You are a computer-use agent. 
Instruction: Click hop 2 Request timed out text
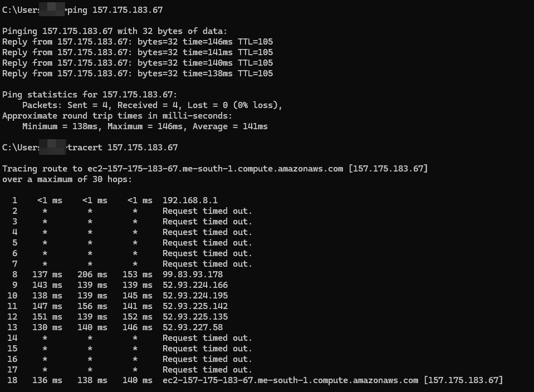207,211
